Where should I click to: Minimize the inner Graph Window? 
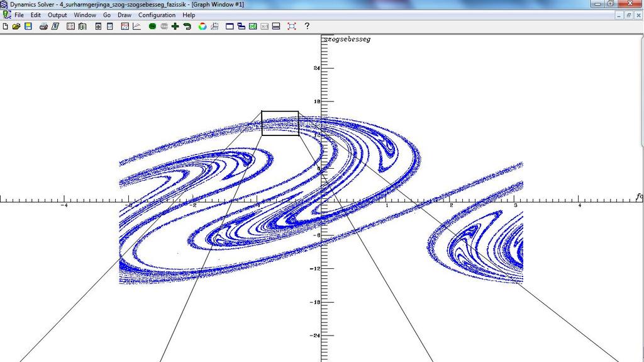click(619, 15)
